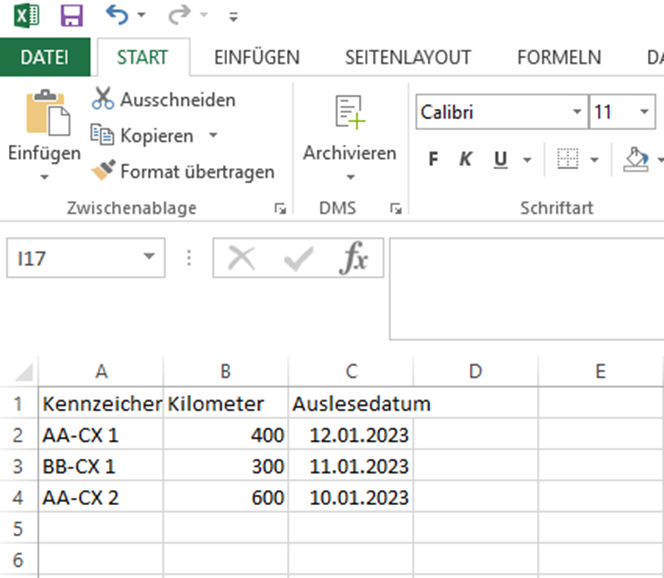Open Zwischenablage dialog launcher
Image resolution: width=664 pixels, height=578 pixels.
pyautogui.click(x=279, y=209)
